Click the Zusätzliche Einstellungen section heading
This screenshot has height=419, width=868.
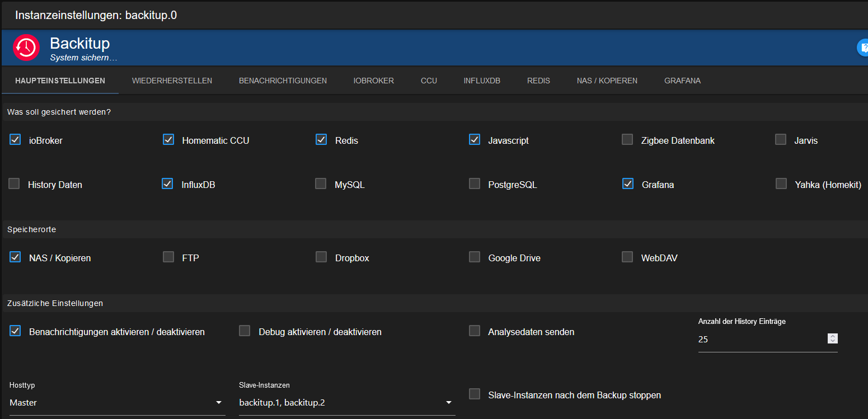[55, 303]
